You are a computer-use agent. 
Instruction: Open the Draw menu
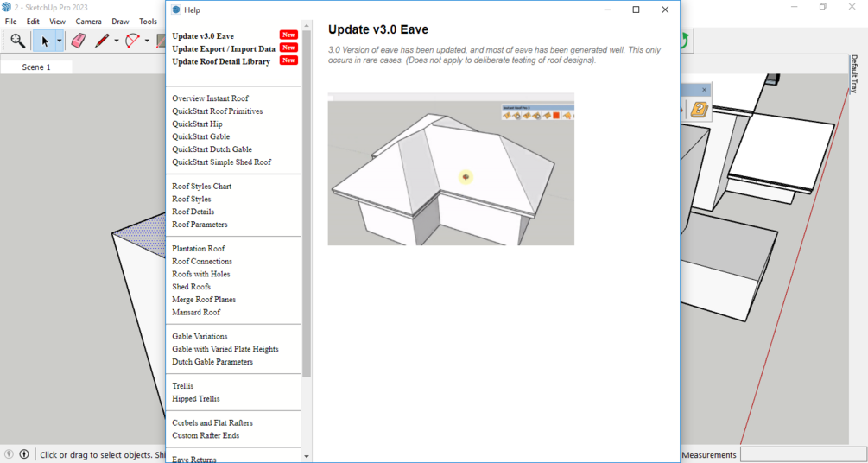(120, 22)
